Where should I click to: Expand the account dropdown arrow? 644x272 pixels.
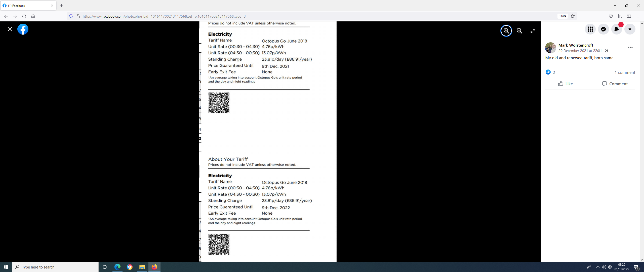(x=630, y=29)
